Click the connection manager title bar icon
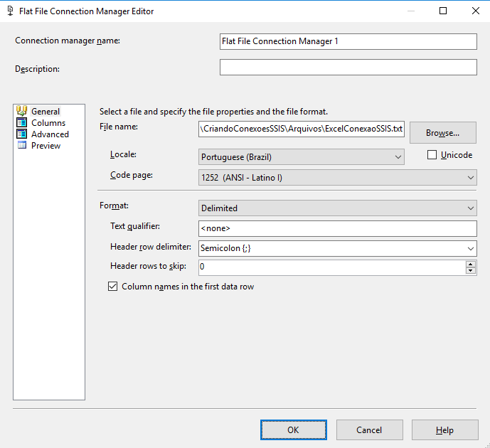490x448 pixels. 11,11
